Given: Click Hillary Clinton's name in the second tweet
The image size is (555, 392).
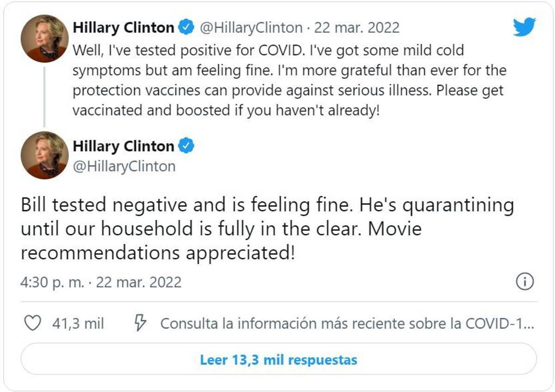Looking at the screenshot, I should 122,146.
